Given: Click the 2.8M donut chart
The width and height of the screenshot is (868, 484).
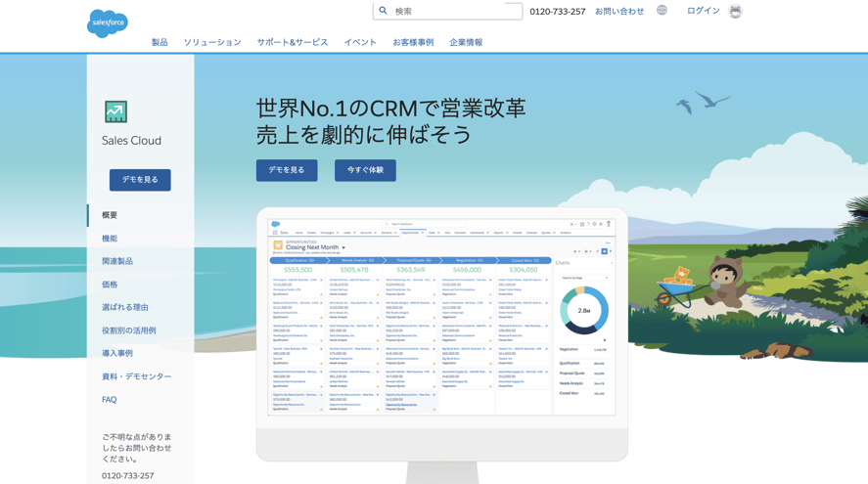Looking at the screenshot, I should [x=584, y=310].
